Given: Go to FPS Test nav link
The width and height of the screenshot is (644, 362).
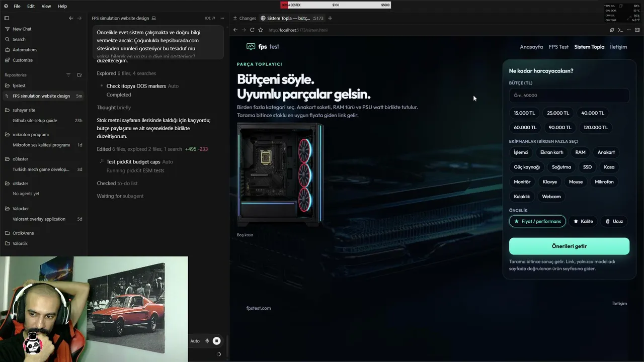Looking at the screenshot, I should coord(558,47).
